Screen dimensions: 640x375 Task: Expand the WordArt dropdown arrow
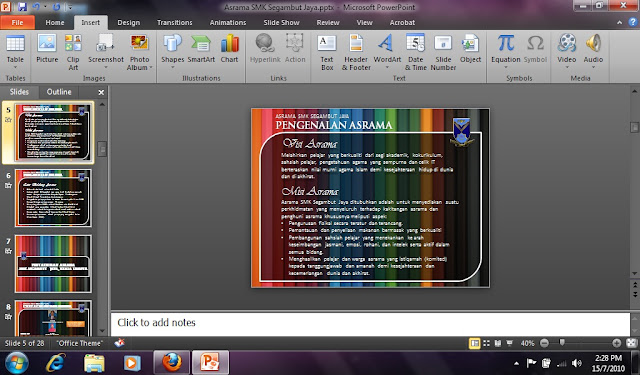(387, 67)
